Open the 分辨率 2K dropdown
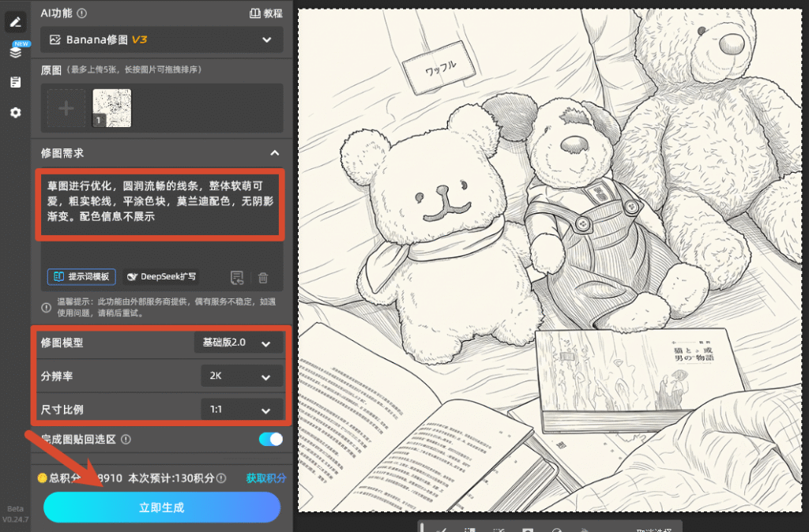The width and height of the screenshot is (809, 532). pos(242,377)
